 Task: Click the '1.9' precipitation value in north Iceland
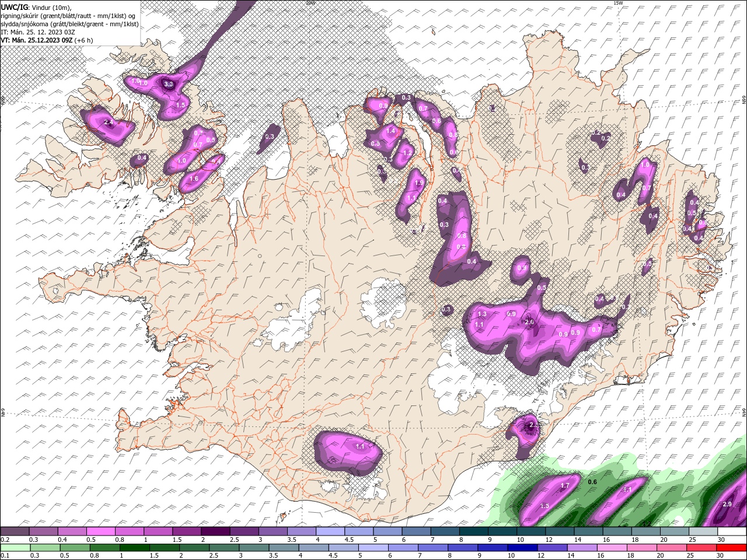tap(419, 183)
